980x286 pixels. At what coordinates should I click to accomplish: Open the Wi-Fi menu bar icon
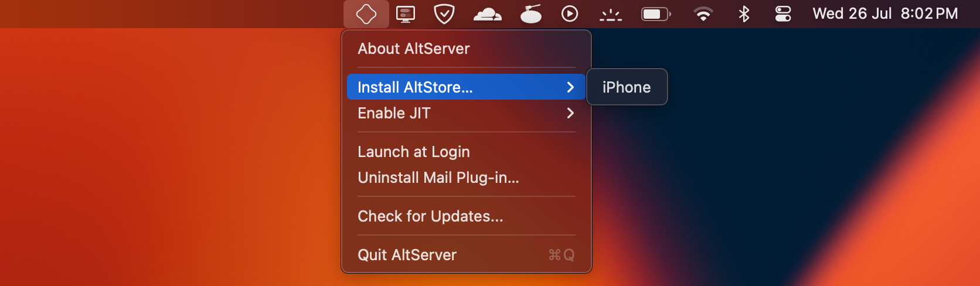coord(703,13)
